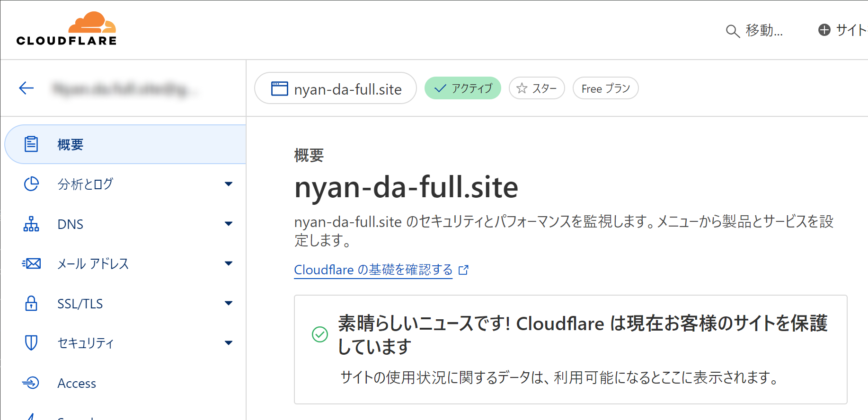The image size is (868, 420).
Task: Click the メール アドレス envelope icon
Action: pos(31,263)
